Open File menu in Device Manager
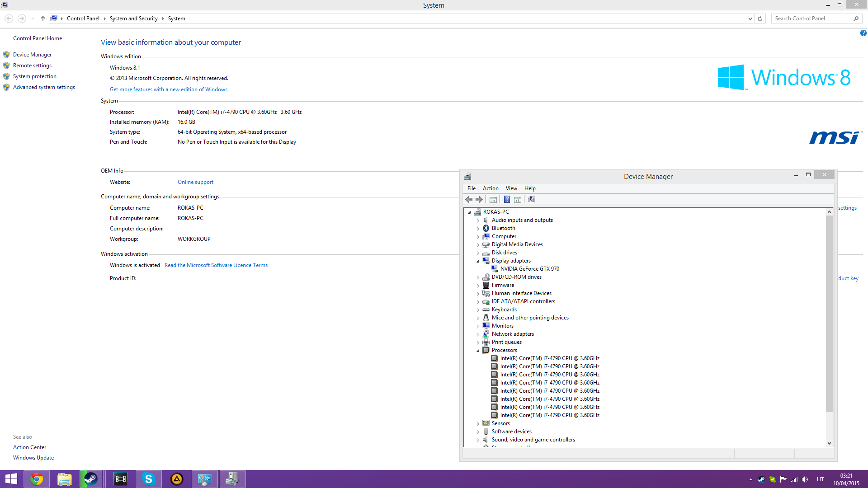The image size is (868, 488). 472,188
